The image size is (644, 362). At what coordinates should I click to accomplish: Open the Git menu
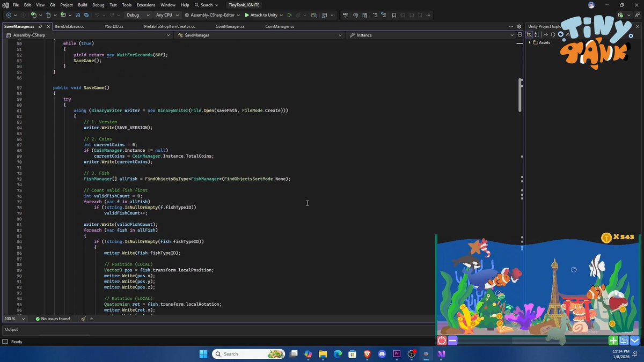[53, 5]
